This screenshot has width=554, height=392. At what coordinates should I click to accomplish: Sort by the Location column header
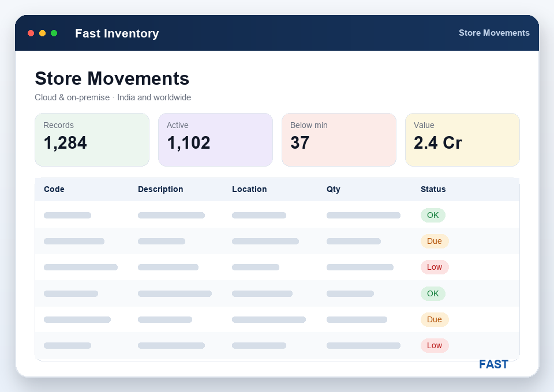click(x=249, y=189)
